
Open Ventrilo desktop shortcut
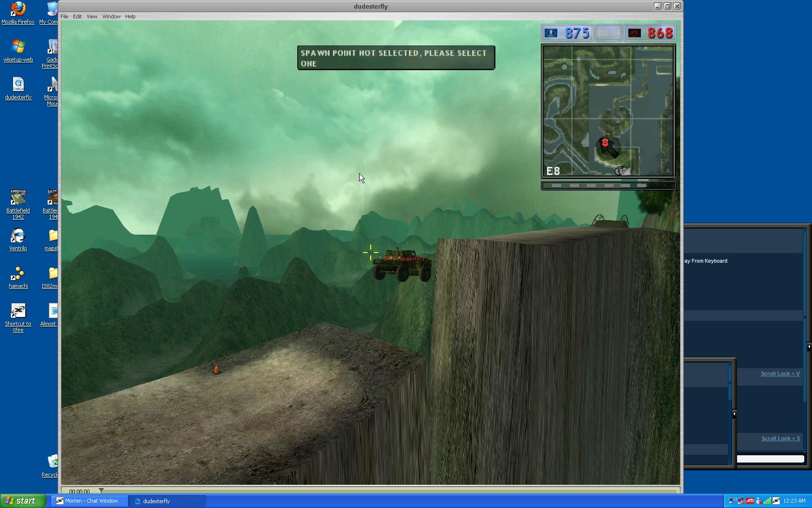click(18, 239)
